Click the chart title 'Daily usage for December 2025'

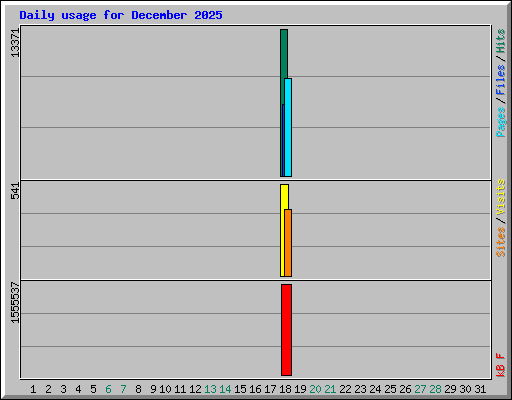pyautogui.click(x=121, y=15)
